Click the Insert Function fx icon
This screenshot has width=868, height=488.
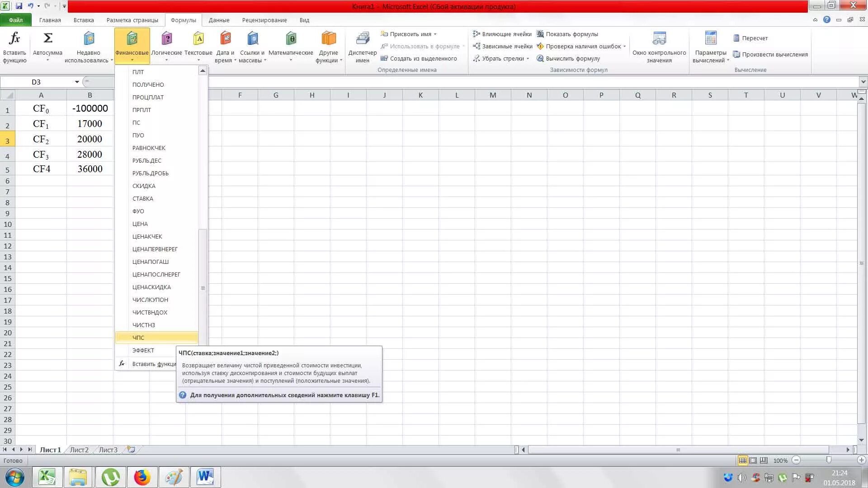pos(14,38)
